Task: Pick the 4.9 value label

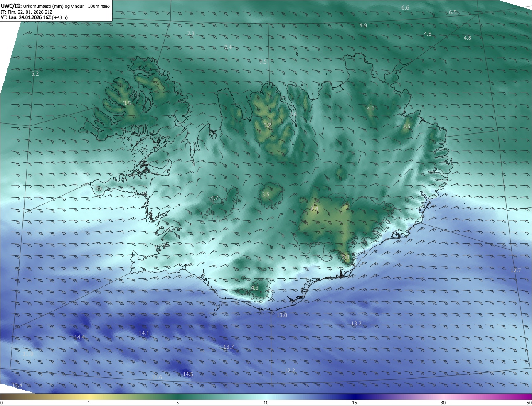Action: click(x=363, y=26)
